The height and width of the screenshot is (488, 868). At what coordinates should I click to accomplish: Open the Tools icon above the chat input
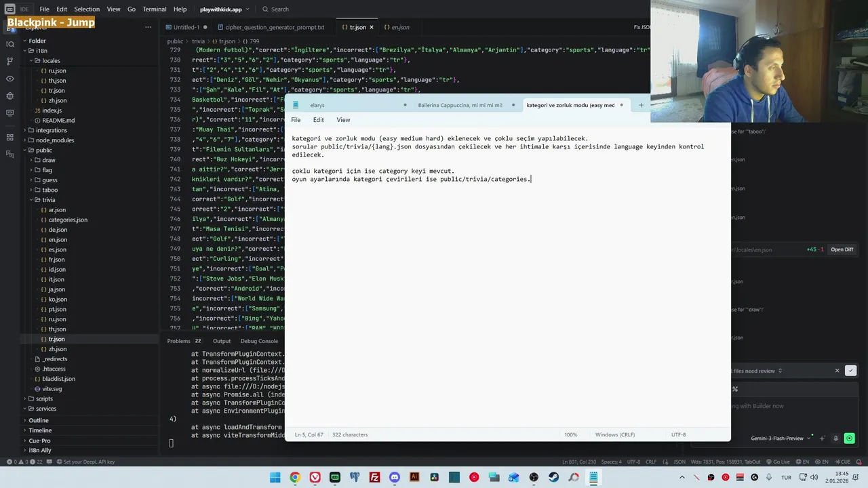click(x=735, y=389)
